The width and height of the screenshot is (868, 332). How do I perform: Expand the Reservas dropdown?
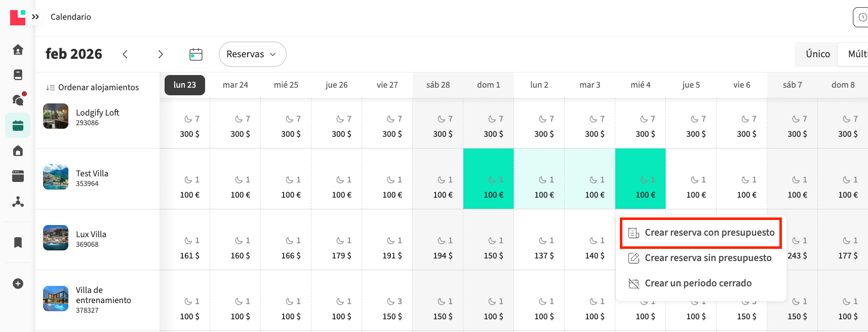tap(252, 54)
